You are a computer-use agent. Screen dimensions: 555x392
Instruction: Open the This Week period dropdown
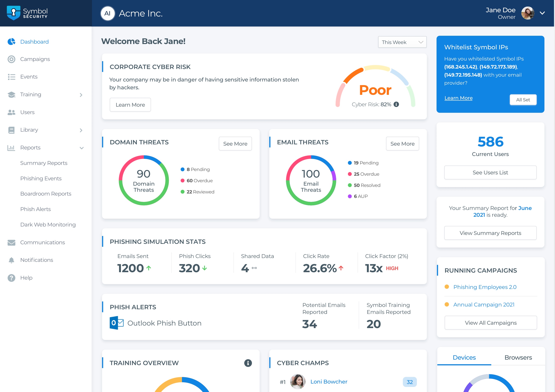pos(402,42)
